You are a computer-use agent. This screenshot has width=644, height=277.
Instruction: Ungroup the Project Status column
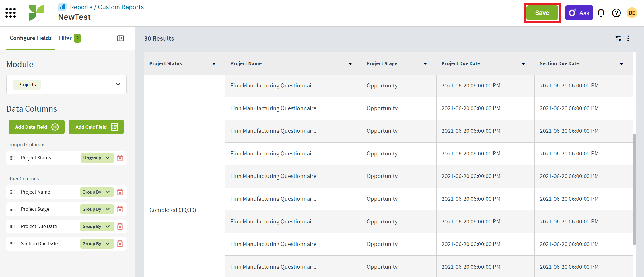point(97,158)
